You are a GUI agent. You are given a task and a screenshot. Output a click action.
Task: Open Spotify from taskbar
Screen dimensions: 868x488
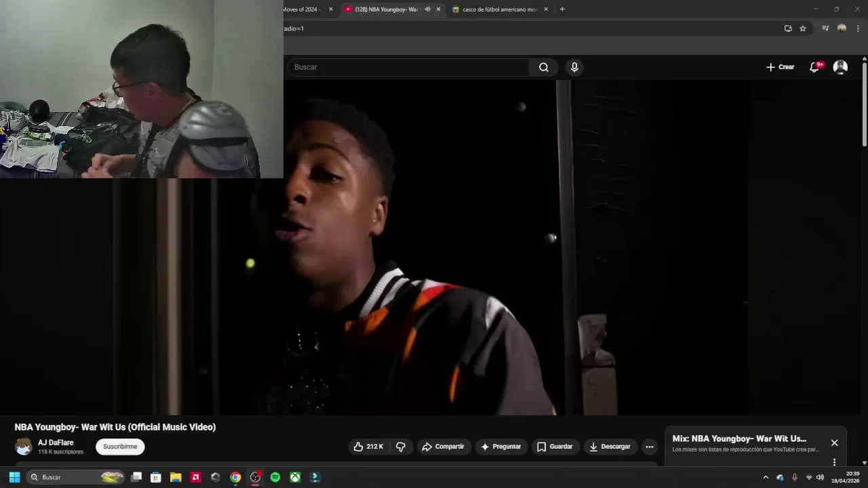(x=275, y=477)
